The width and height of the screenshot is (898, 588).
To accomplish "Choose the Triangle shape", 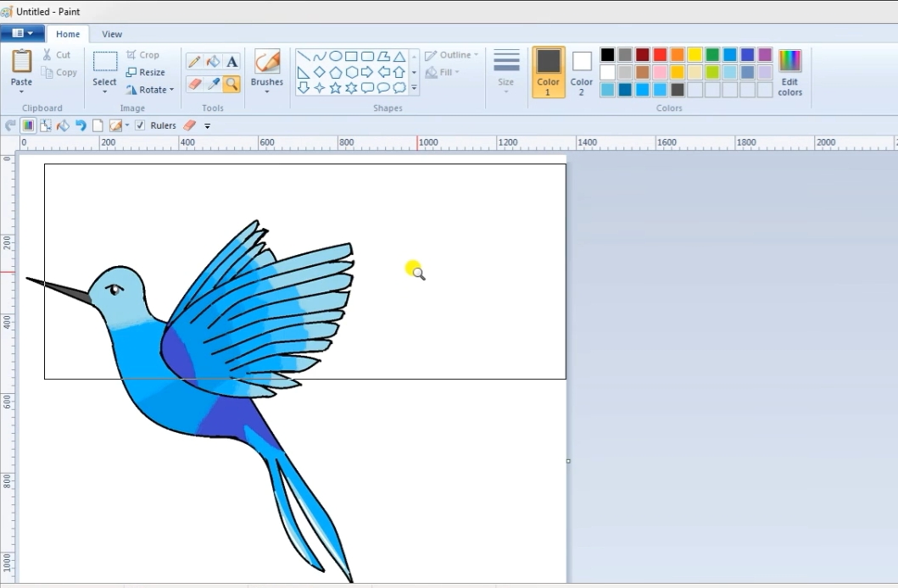I will point(399,56).
